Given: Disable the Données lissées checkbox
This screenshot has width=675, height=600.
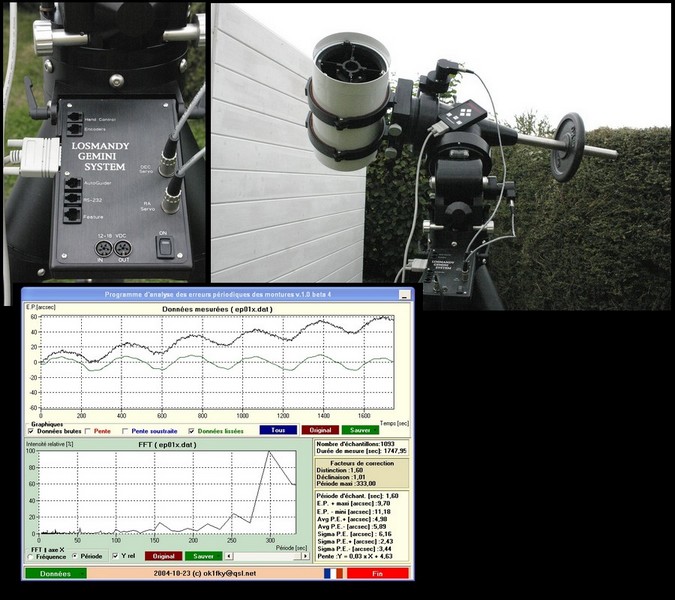Looking at the screenshot, I should tap(191, 431).
